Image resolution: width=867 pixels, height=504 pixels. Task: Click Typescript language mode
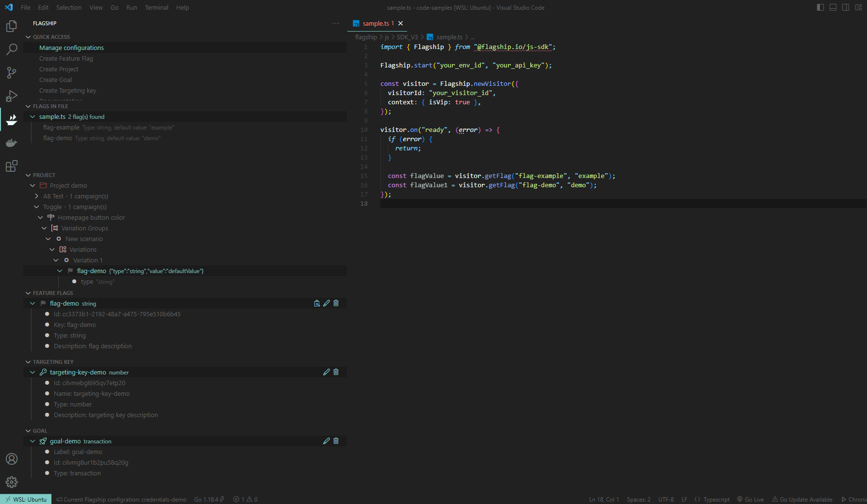pyautogui.click(x=716, y=499)
